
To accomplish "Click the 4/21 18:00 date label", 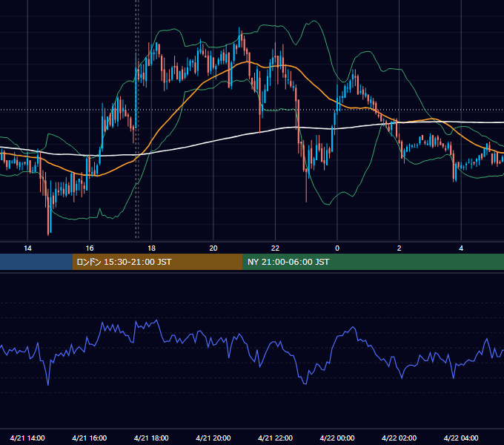I will 151,438.
